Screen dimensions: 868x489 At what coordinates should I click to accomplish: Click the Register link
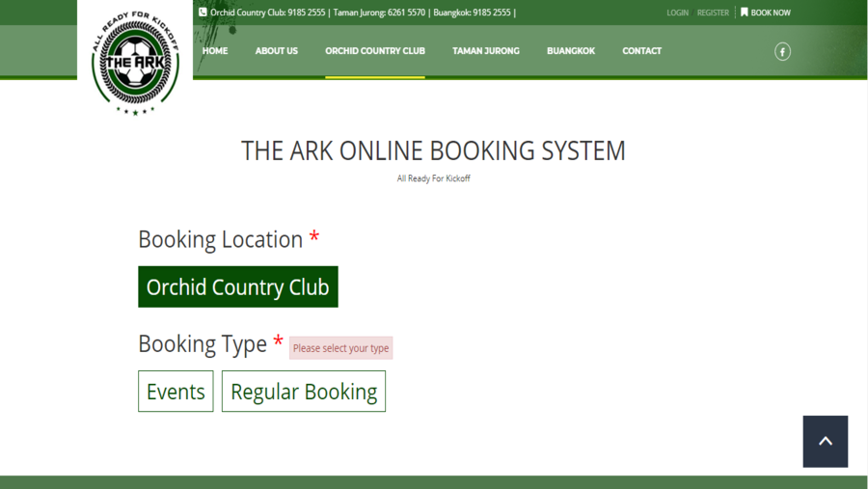tap(713, 13)
